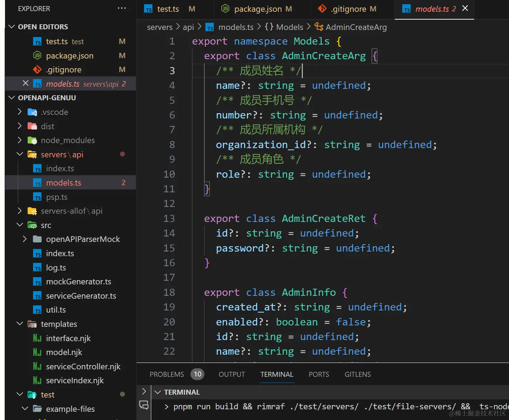
Task: Click the Models namespace braces icon in breadcrumb
Action: pyautogui.click(x=269, y=27)
